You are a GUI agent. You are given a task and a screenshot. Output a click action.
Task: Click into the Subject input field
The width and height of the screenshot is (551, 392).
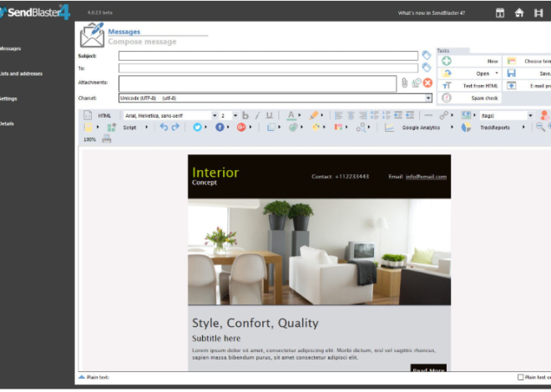268,56
